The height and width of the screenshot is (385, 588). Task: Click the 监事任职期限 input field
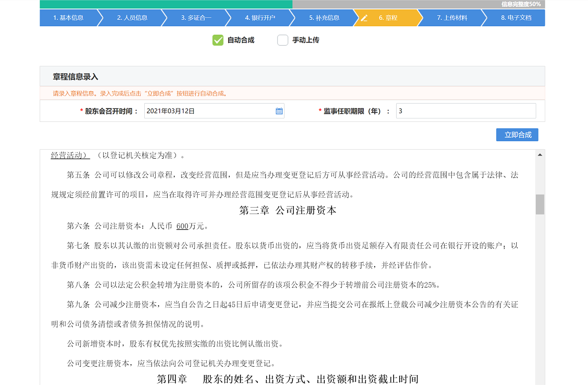tap(466, 111)
